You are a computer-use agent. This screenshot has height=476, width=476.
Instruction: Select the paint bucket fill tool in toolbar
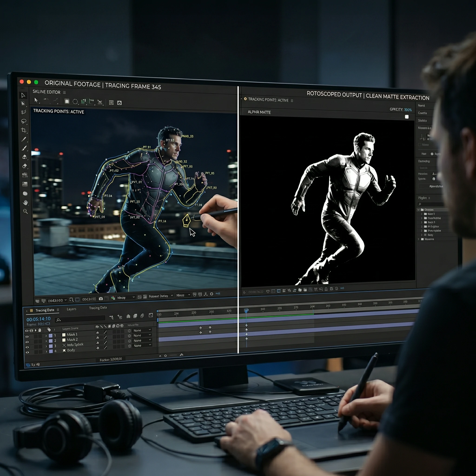(x=24, y=157)
